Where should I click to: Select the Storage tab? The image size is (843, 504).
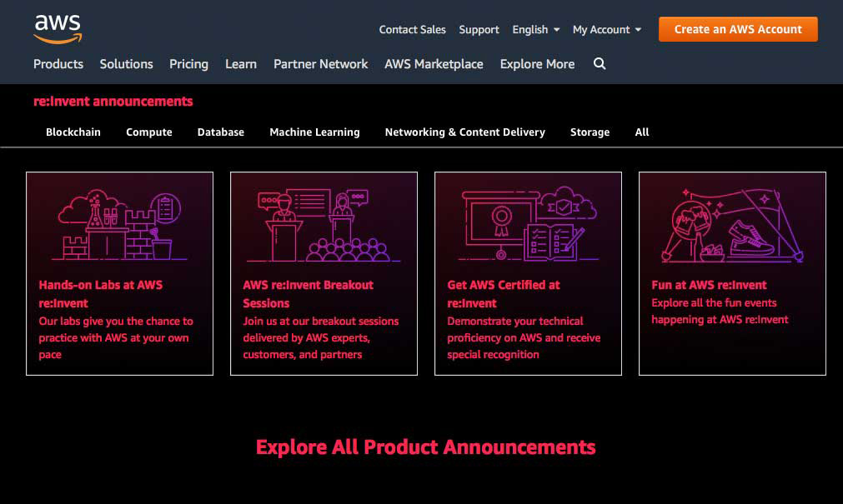pos(590,132)
